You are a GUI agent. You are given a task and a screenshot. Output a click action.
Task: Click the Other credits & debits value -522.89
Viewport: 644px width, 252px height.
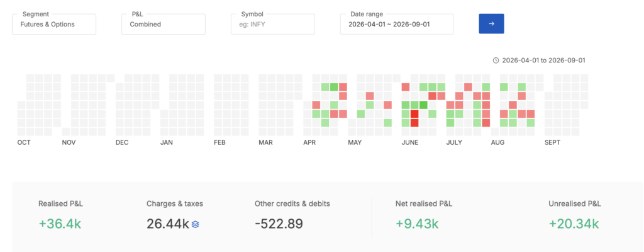click(279, 224)
